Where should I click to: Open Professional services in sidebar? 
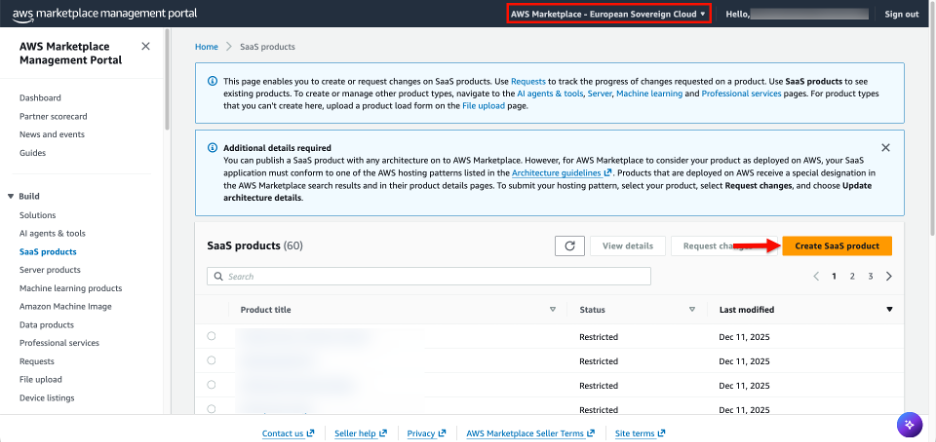click(x=59, y=343)
